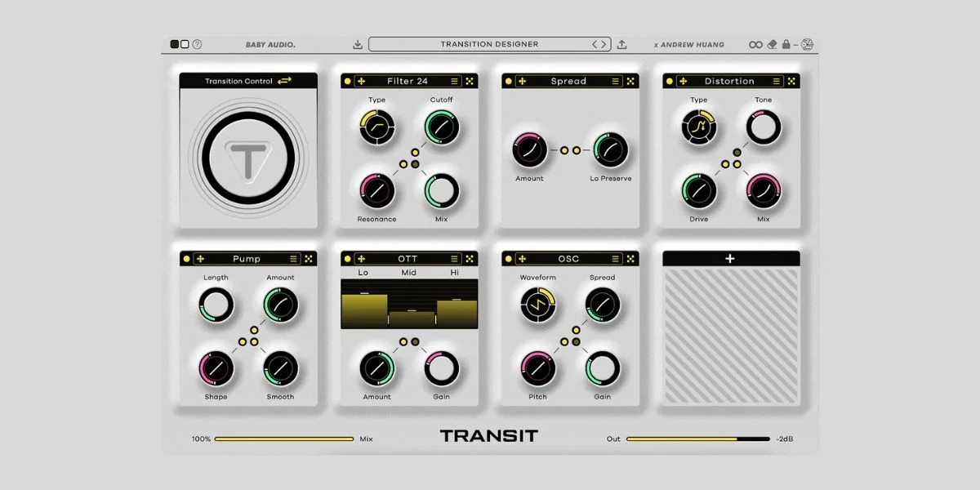Open help with the question mark icon

(x=197, y=44)
